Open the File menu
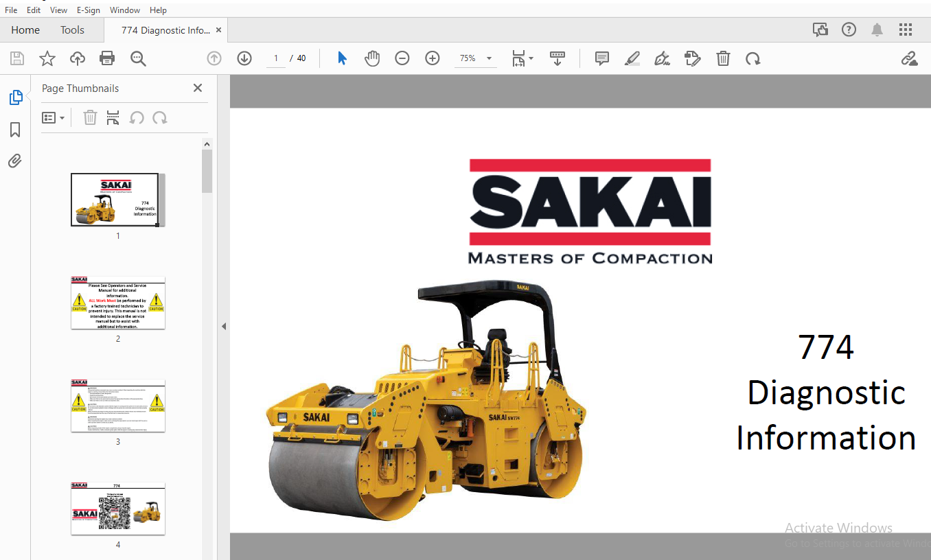The height and width of the screenshot is (560, 931). tap(11, 10)
